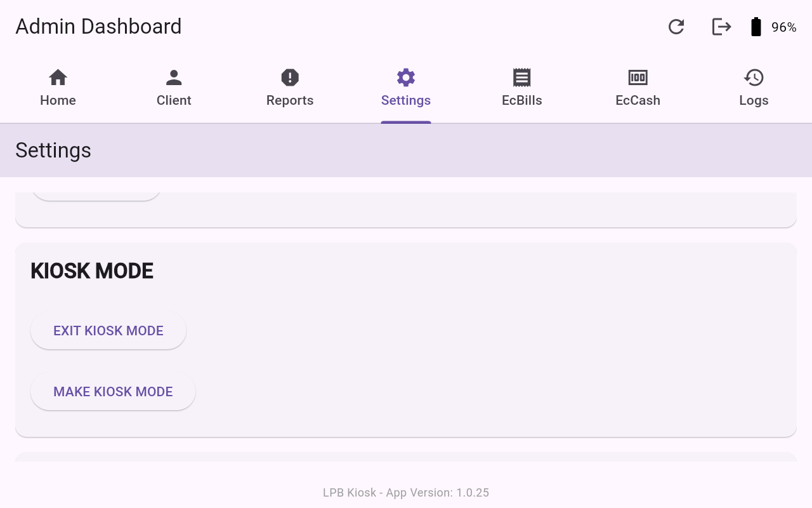The width and height of the screenshot is (812, 508).
Task: Tap the Home house icon
Action: click(x=58, y=77)
